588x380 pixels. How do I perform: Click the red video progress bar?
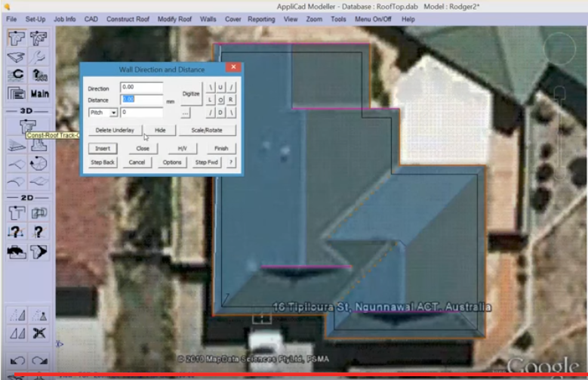302,375
